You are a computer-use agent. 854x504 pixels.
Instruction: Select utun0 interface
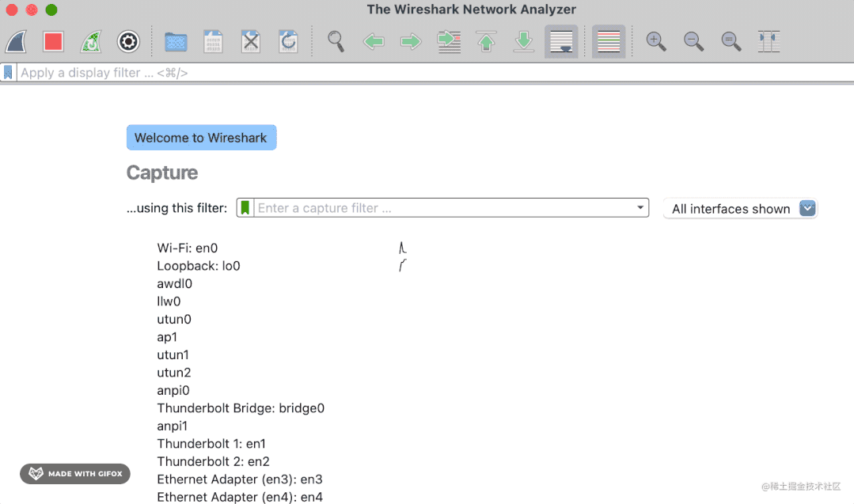174,320
